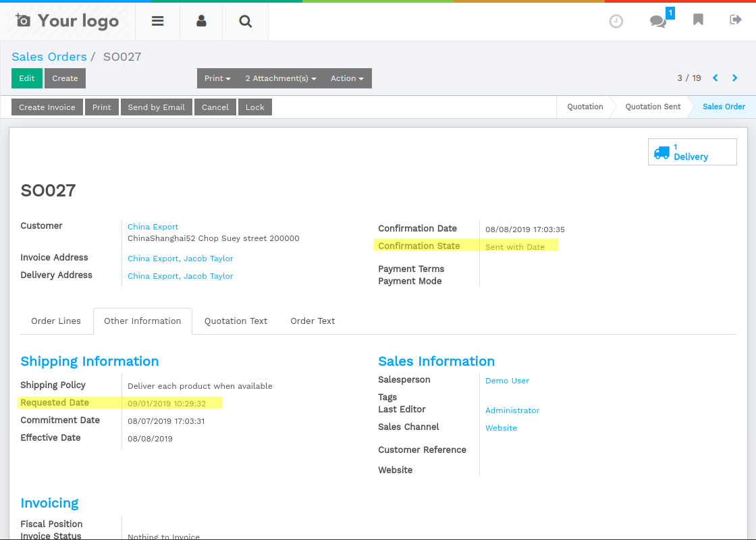Open the Action dropdown menu
Viewport: 756px width, 540px height.
click(346, 78)
